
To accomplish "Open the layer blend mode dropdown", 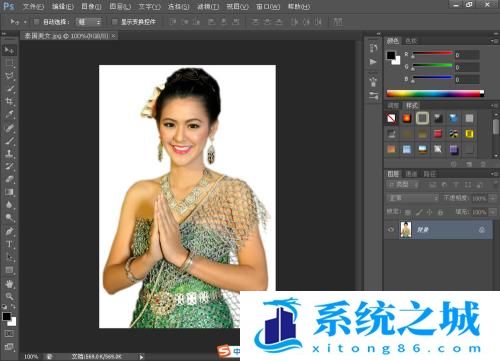I will (413, 198).
